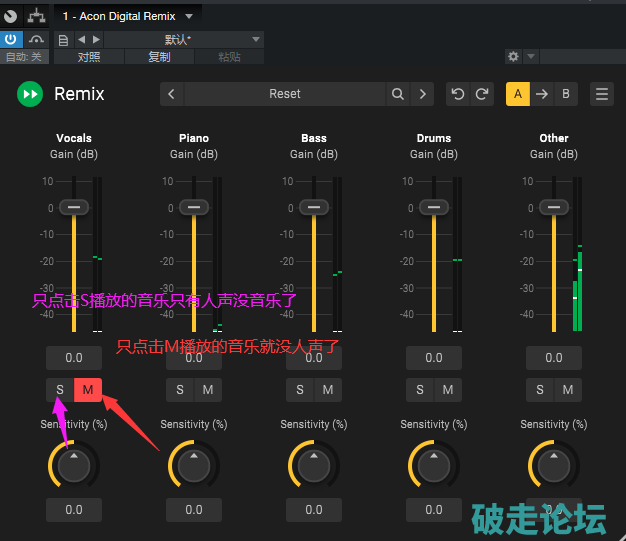Click the green Remix logo icon
This screenshot has width=626, height=541.
point(30,94)
